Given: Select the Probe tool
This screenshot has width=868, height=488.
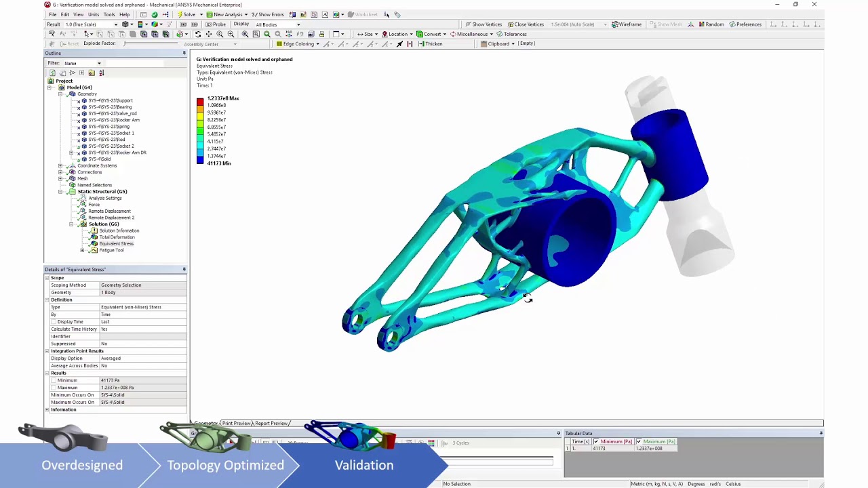Looking at the screenshot, I should [x=218, y=24].
